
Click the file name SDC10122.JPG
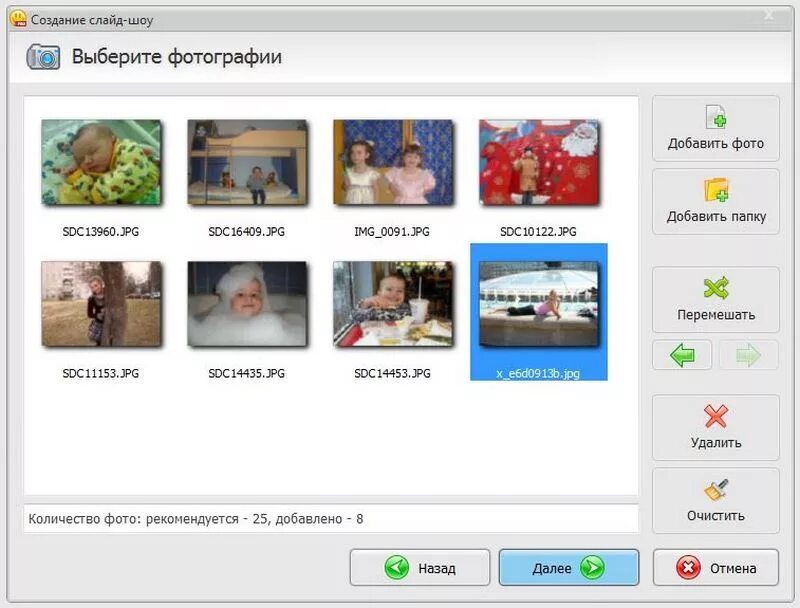point(538,232)
